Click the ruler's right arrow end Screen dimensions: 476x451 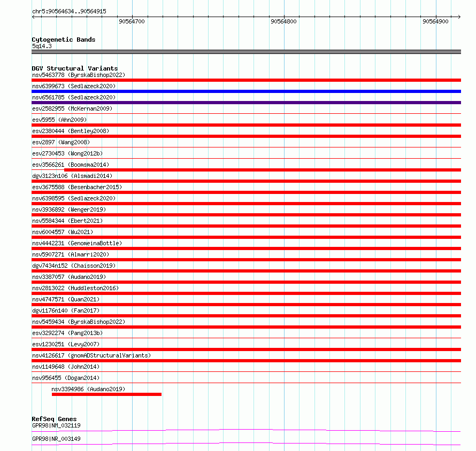tap(459, 17)
